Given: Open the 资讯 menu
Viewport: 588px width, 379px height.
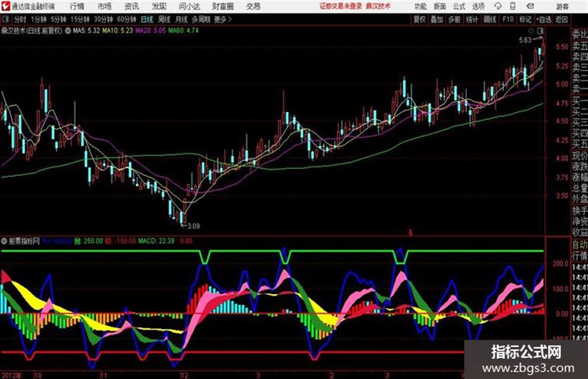Looking at the screenshot, I should 132,6.
